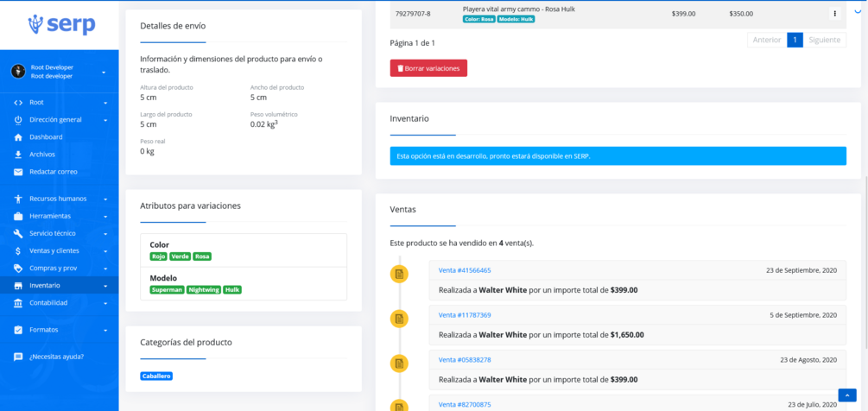Click the Redactar correo envelope icon
Screen dimensions: 868x411
(18, 172)
